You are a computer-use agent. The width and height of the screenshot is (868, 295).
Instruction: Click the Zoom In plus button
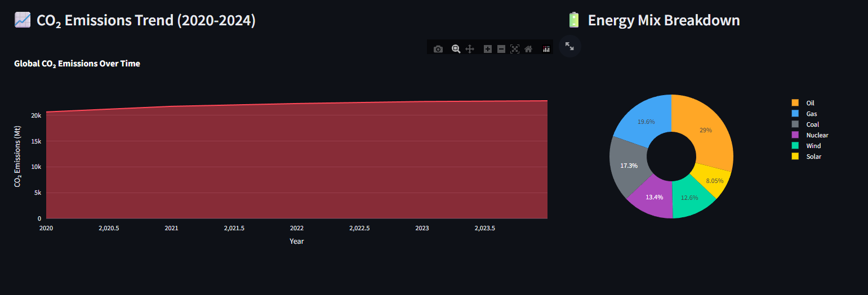tap(488, 49)
